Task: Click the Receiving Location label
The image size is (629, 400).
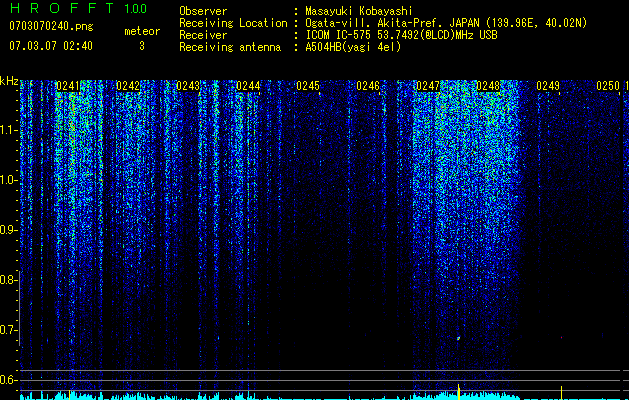Action: pos(233,23)
